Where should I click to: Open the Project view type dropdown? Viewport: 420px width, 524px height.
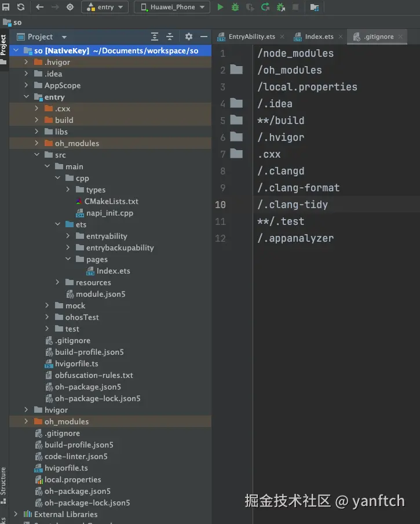pyautogui.click(x=64, y=37)
